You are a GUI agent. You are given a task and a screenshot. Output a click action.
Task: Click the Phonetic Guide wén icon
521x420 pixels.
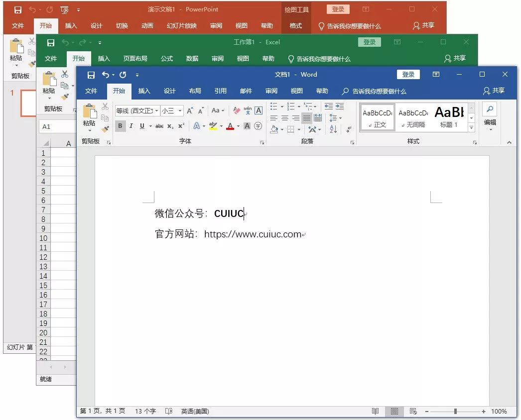248,110
